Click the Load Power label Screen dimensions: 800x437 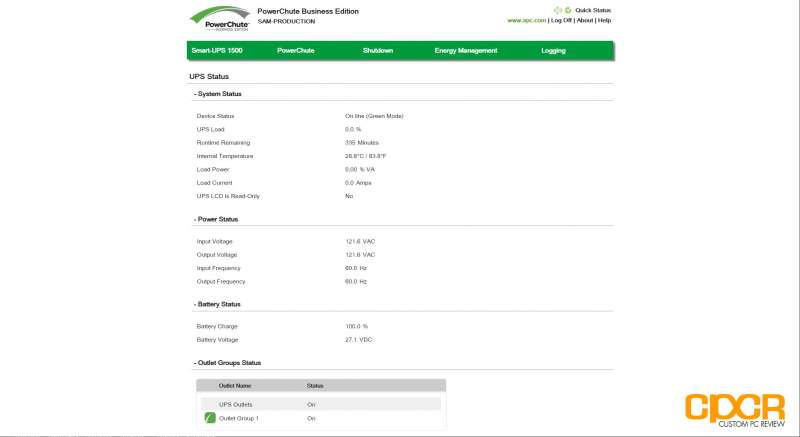213,169
